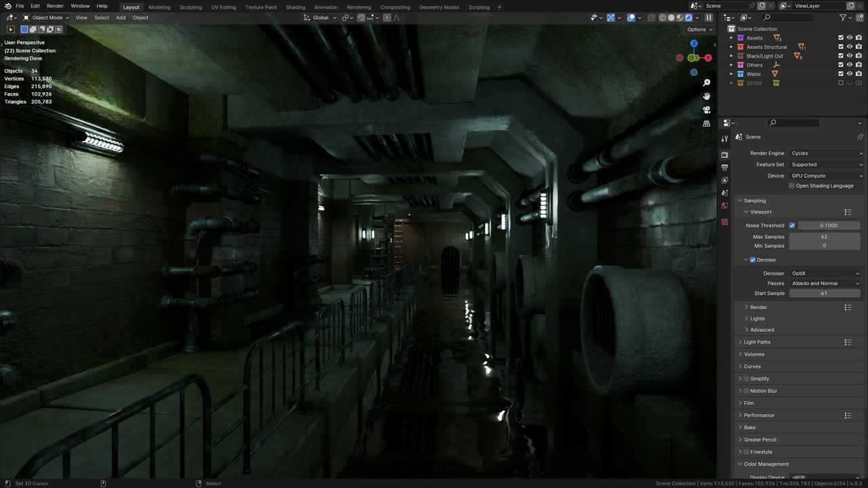Screen dimensions: 868x488
Task: Switch to Compositing workspace tab
Action: pyautogui.click(x=395, y=7)
